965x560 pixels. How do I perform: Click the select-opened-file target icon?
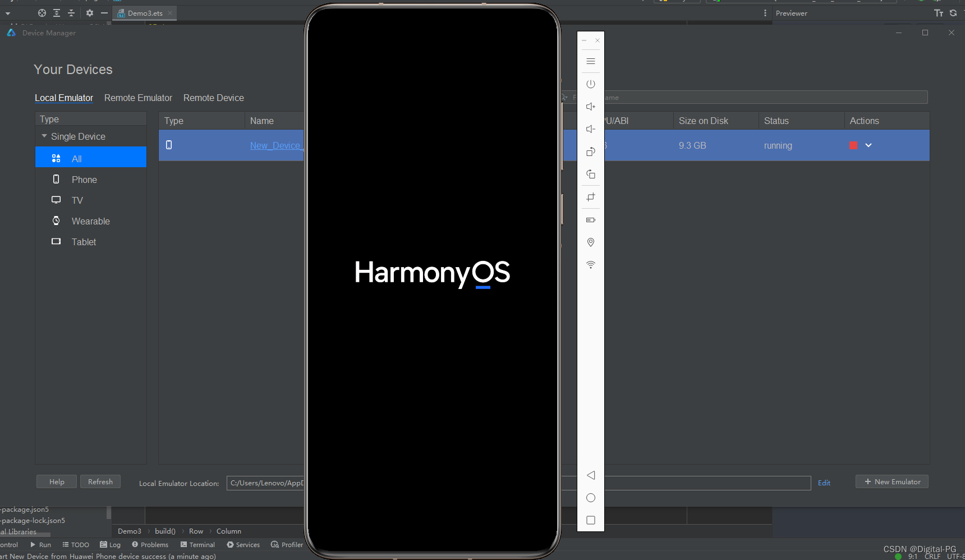(x=42, y=13)
